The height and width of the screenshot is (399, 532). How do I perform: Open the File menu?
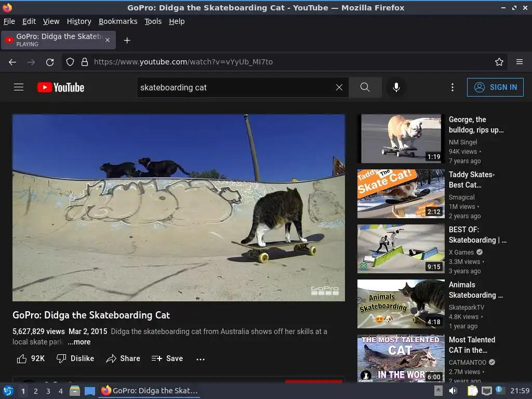point(9,21)
